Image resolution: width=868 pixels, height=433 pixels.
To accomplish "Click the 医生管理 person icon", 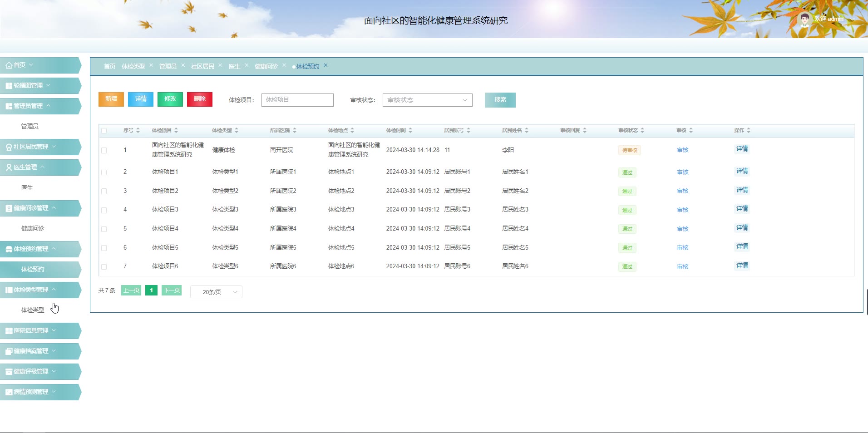I will [x=9, y=167].
